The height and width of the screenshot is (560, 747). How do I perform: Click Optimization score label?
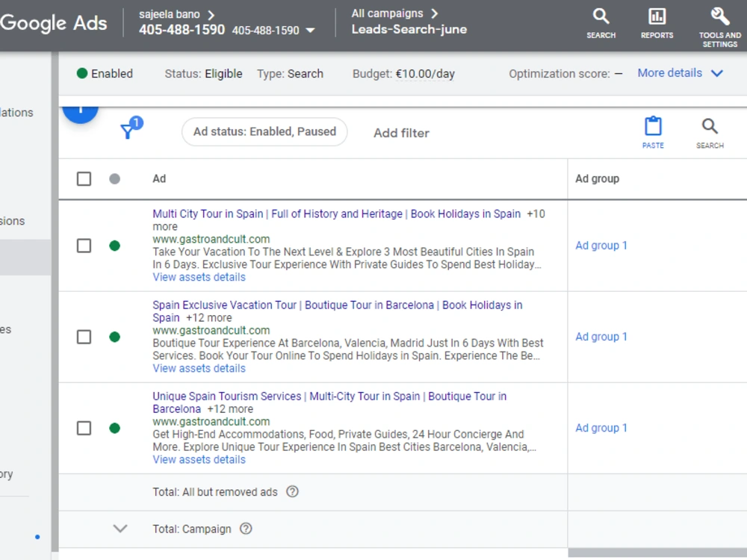[x=560, y=74]
